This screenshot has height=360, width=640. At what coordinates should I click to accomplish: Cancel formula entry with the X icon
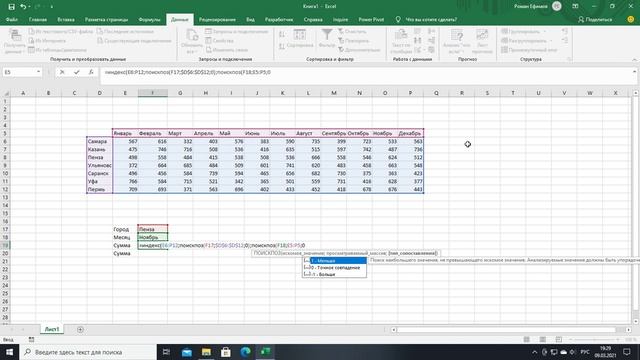point(62,72)
